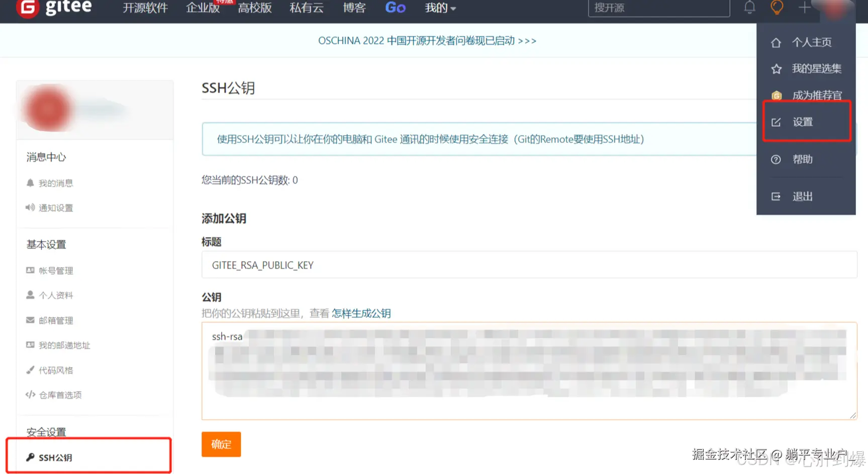Open 代码风格 in the sidebar

56,371
